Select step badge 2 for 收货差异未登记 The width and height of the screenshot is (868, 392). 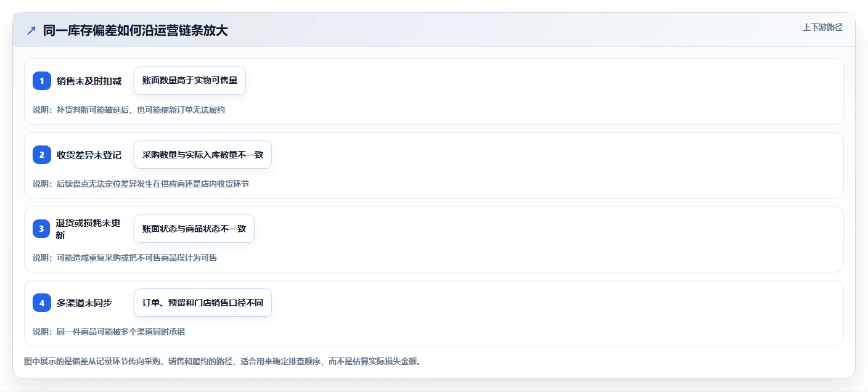tap(42, 155)
